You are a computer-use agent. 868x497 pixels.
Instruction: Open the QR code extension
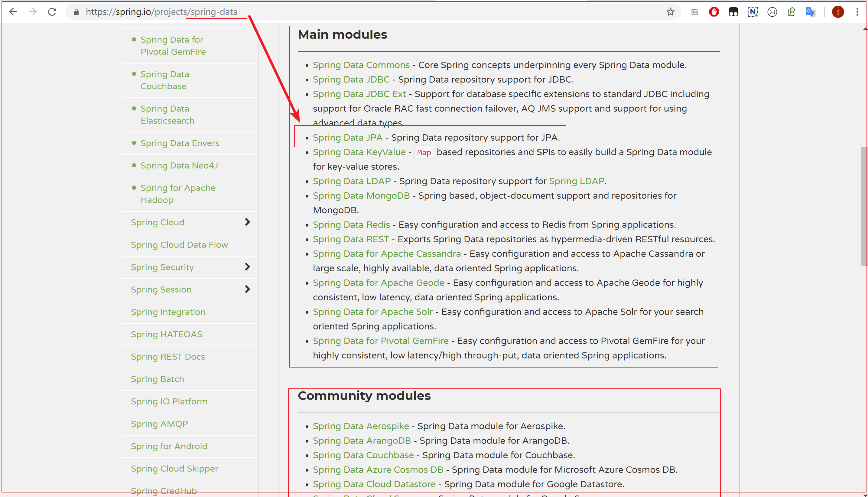(x=695, y=12)
